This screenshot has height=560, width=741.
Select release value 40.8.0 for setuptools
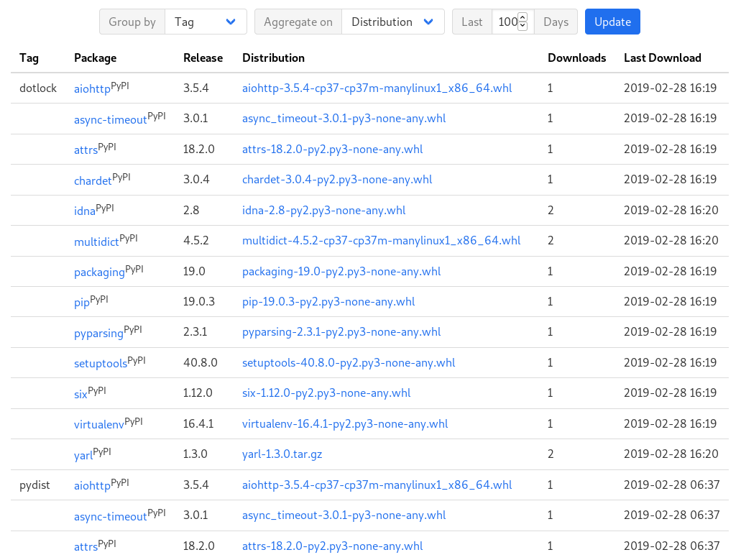[201, 362]
